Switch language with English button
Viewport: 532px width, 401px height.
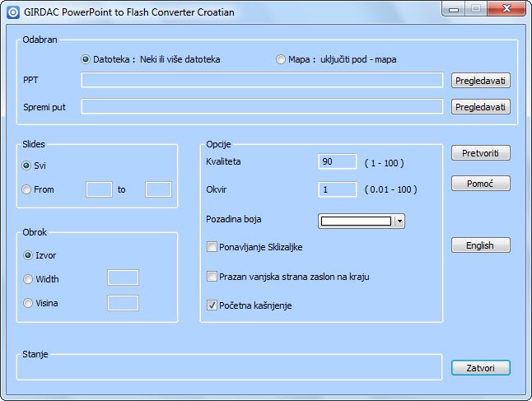pos(480,245)
